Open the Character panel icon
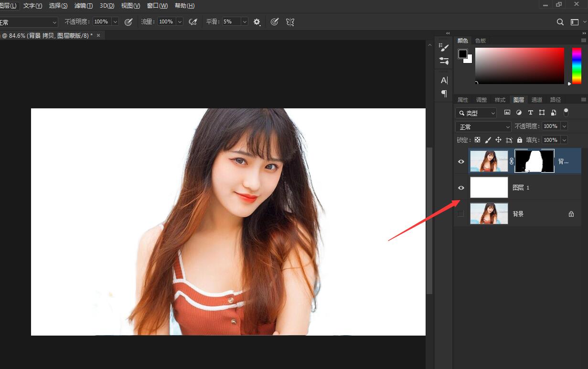 point(444,80)
